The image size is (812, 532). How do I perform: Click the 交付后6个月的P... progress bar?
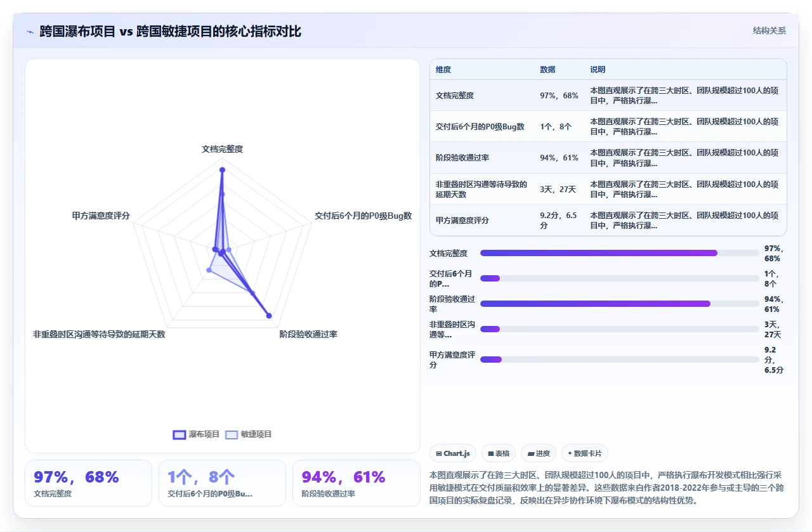click(620, 278)
